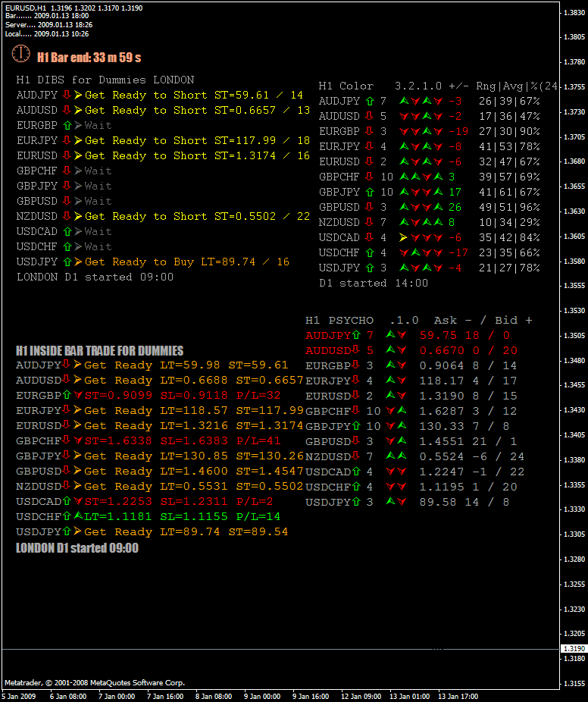Click 'Get Ready to Short ST=59.61 / 14'

pos(194,95)
